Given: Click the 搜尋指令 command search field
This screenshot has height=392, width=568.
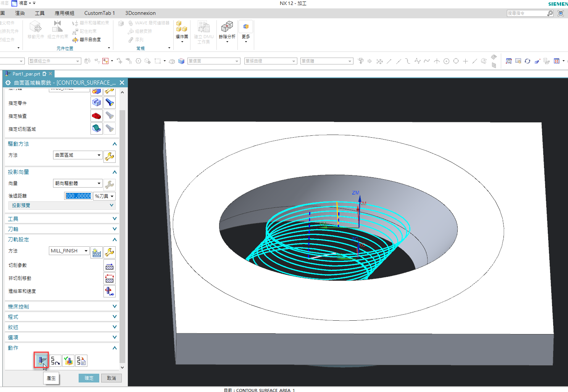Looking at the screenshot, I should coord(526,13).
